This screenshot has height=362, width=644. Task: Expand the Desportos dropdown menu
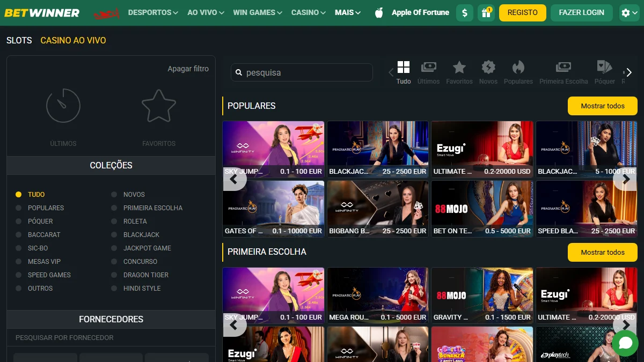[153, 12]
